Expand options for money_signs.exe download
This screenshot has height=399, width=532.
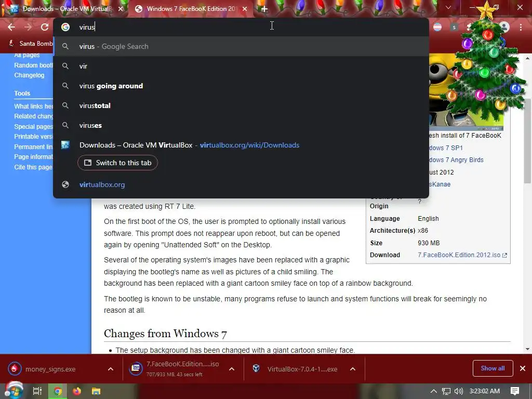tap(111, 369)
